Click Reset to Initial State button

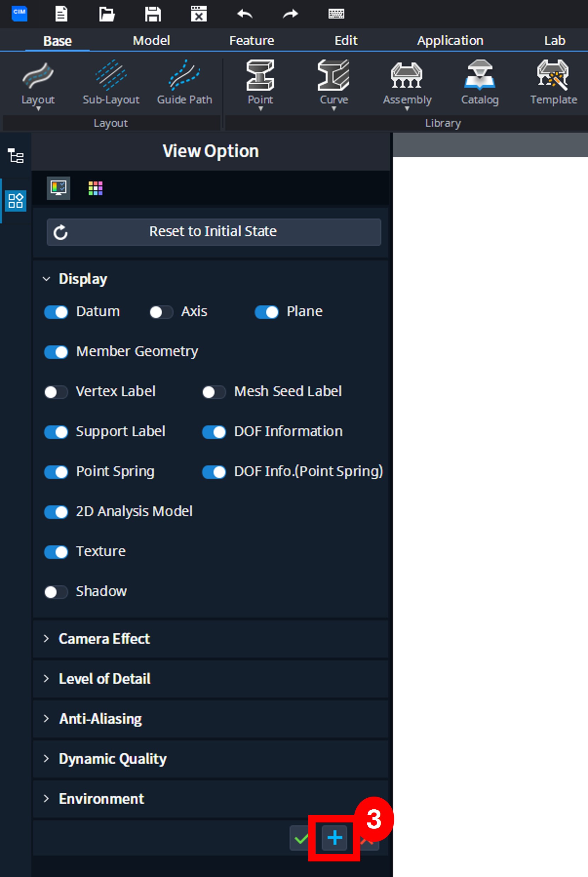click(x=214, y=232)
